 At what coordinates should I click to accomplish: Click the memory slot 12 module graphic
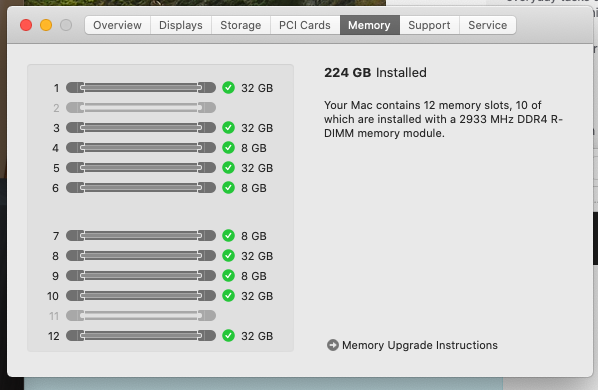pyautogui.click(x=141, y=336)
